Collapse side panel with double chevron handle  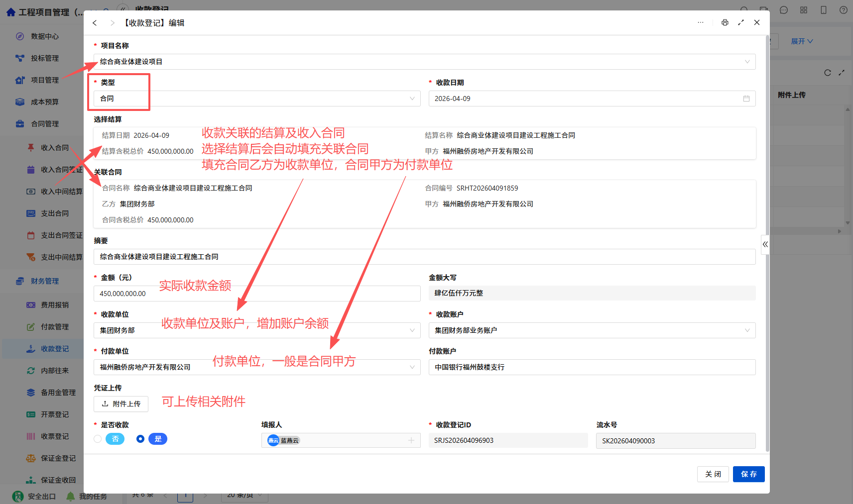[765, 244]
